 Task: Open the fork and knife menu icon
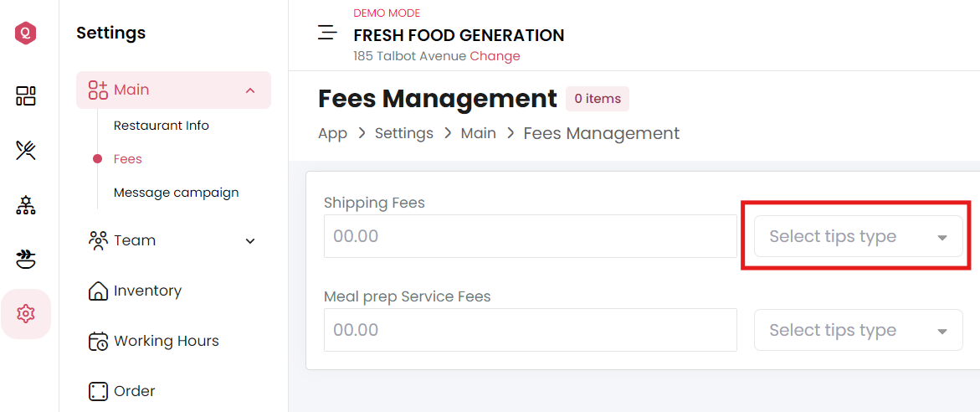26,150
